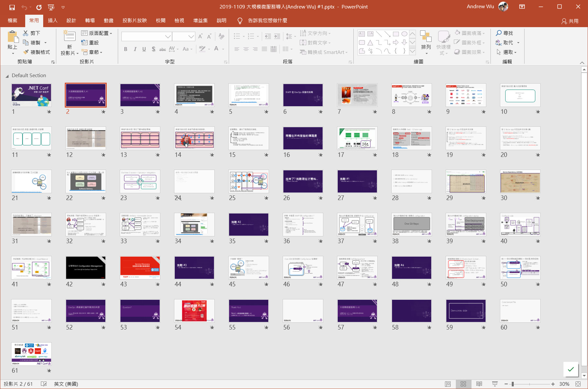Click the spell check icon in status bar
Screen dimensions: 588x389
(44, 384)
